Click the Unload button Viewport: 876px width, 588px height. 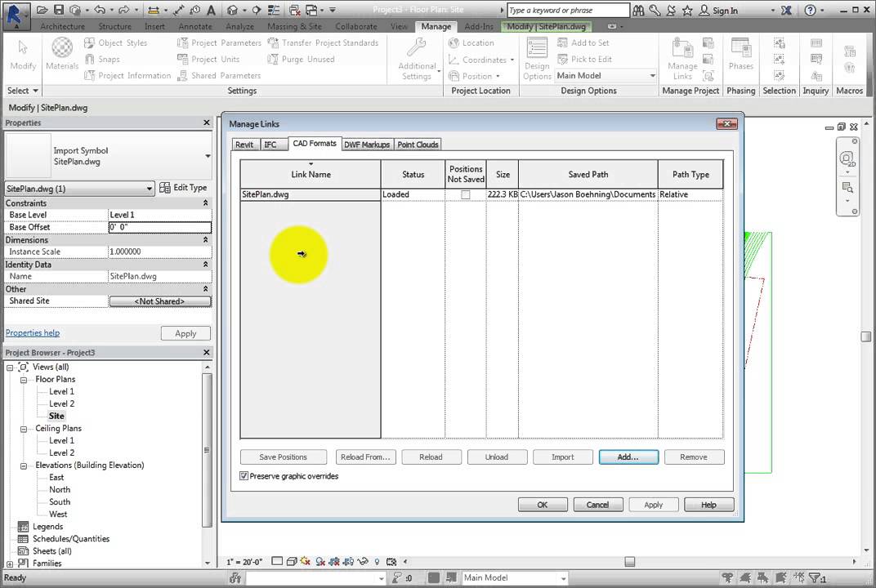(497, 457)
